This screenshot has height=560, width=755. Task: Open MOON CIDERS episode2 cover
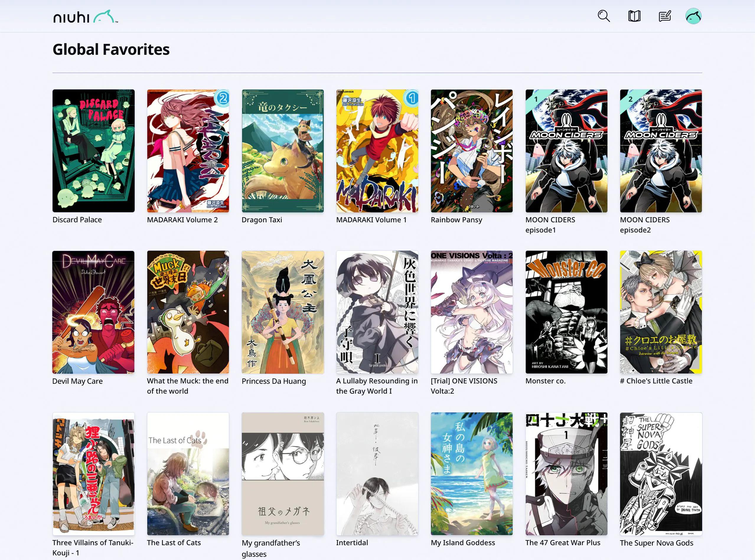(x=661, y=151)
